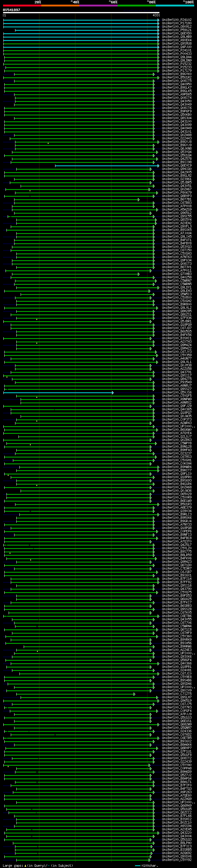Open hit UniRef100_P17180
Image resolution: width=197 pixels, height=868 pixels.
point(177,23)
